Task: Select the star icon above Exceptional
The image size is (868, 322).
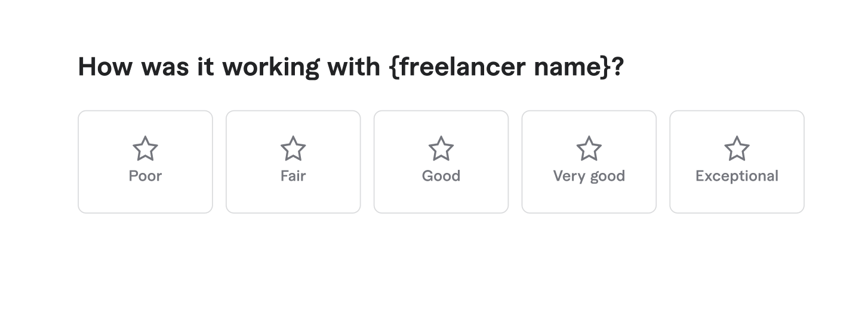Action: pyautogui.click(x=737, y=148)
